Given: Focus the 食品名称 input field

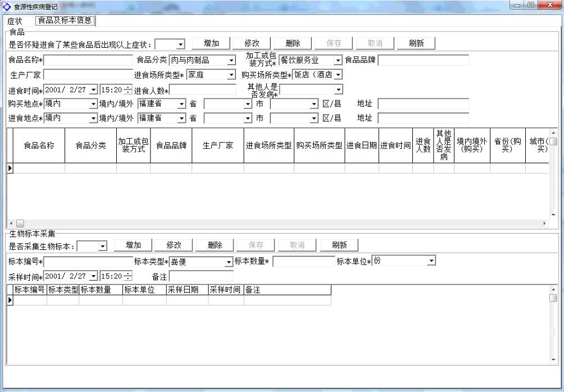Looking at the screenshot, I should click(x=89, y=60).
